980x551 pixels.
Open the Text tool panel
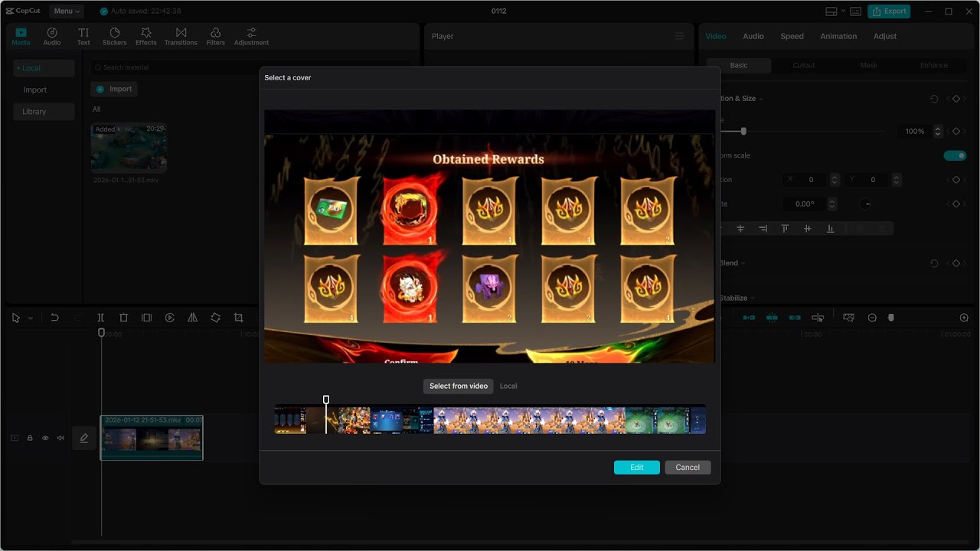pos(83,36)
